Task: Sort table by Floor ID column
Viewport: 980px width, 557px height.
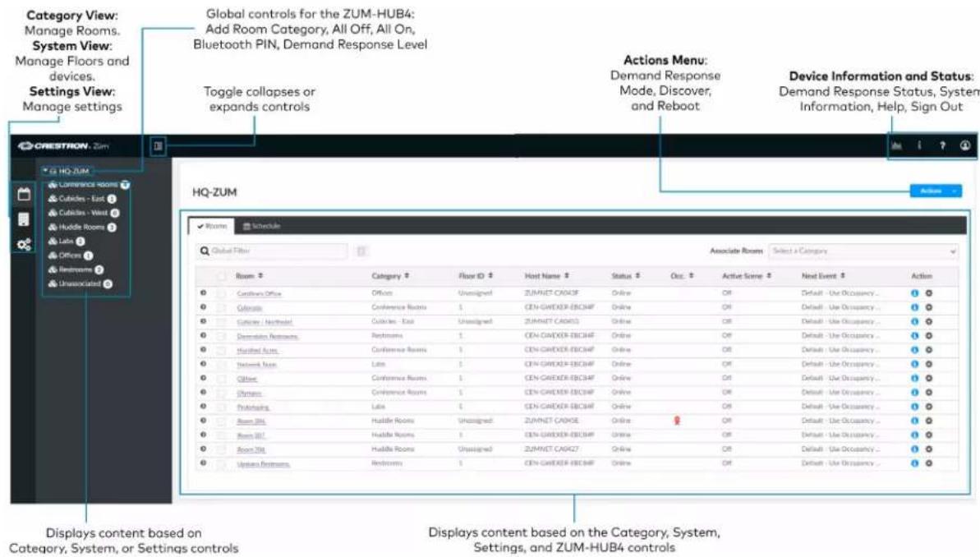Action: (476, 276)
